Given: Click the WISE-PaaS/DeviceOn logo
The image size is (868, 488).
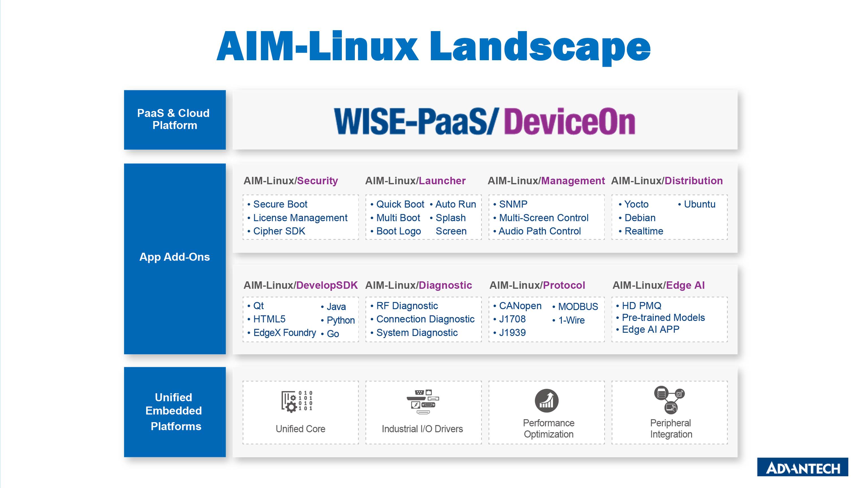Looking at the screenshot, I should coord(485,121).
